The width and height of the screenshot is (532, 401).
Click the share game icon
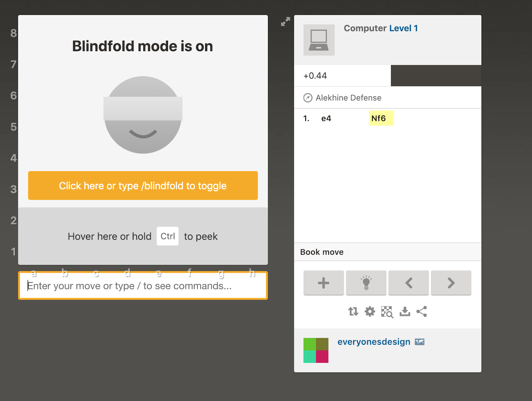422,312
